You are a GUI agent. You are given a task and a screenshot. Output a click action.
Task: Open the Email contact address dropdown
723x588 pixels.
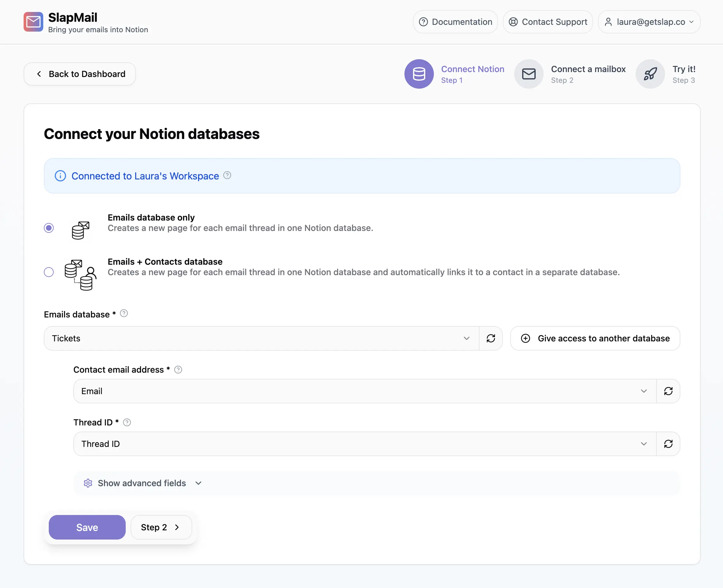point(364,391)
